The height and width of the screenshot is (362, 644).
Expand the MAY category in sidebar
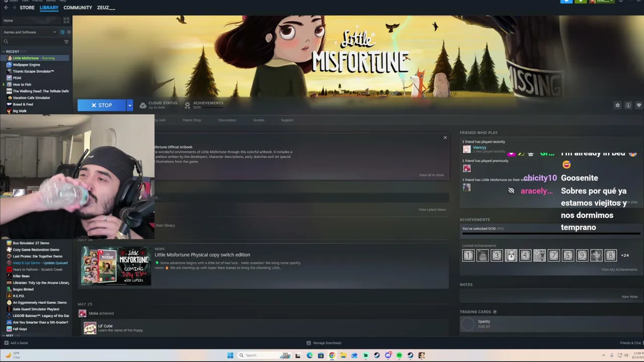click(x=4, y=335)
